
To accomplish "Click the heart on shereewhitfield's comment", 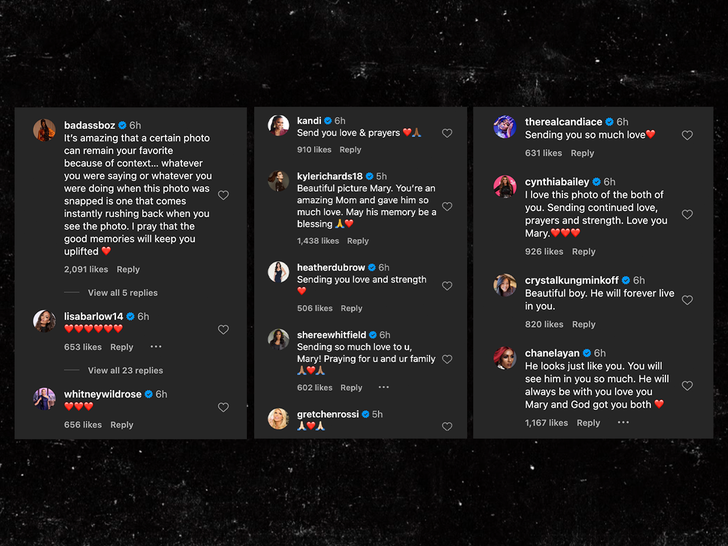I will click(x=447, y=359).
